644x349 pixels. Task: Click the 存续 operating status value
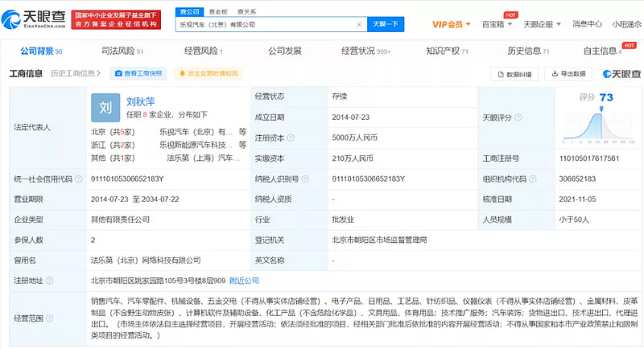(340, 96)
